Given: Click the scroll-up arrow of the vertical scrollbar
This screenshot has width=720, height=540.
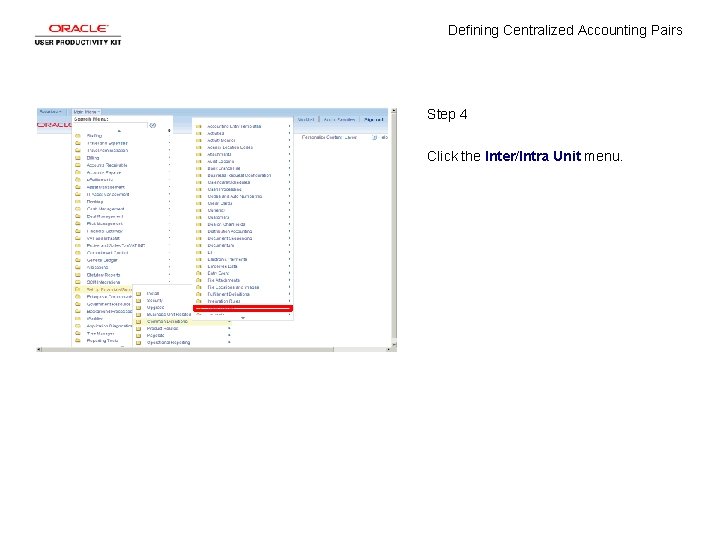Looking at the screenshot, I should pyautogui.click(x=394, y=111).
